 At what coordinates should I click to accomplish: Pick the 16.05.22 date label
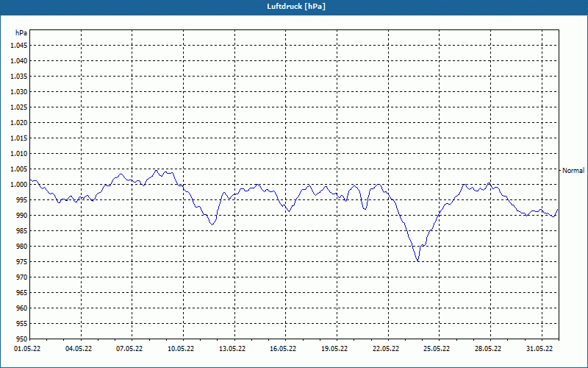[283, 348]
